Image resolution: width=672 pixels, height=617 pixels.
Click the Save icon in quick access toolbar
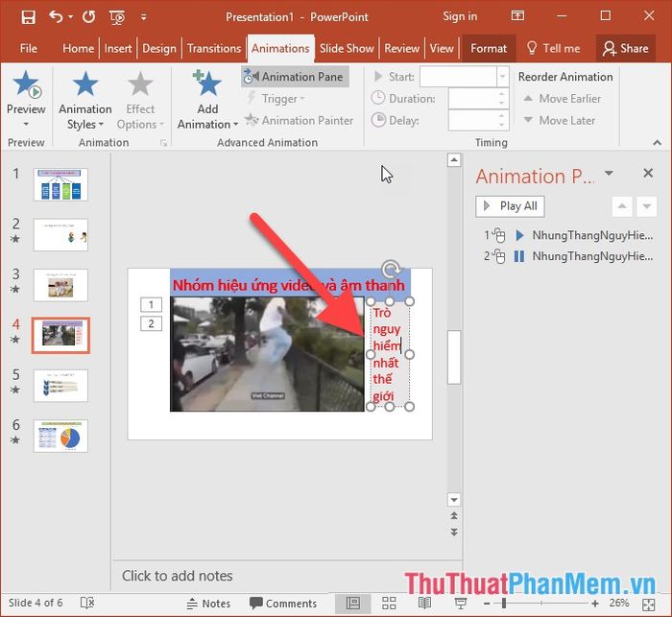(x=28, y=17)
